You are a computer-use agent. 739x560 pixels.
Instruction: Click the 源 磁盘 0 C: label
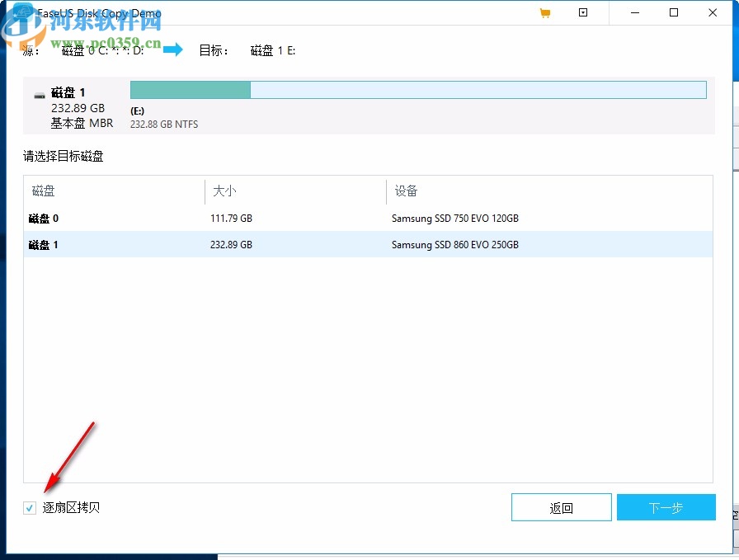point(91,50)
